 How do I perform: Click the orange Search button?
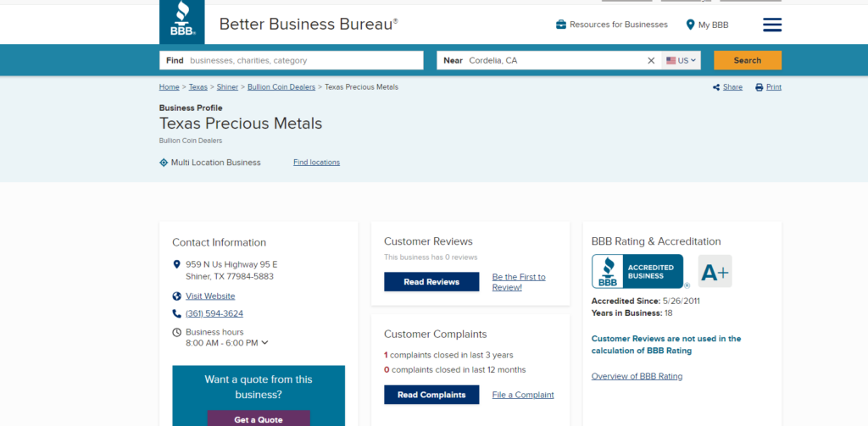coord(748,61)
